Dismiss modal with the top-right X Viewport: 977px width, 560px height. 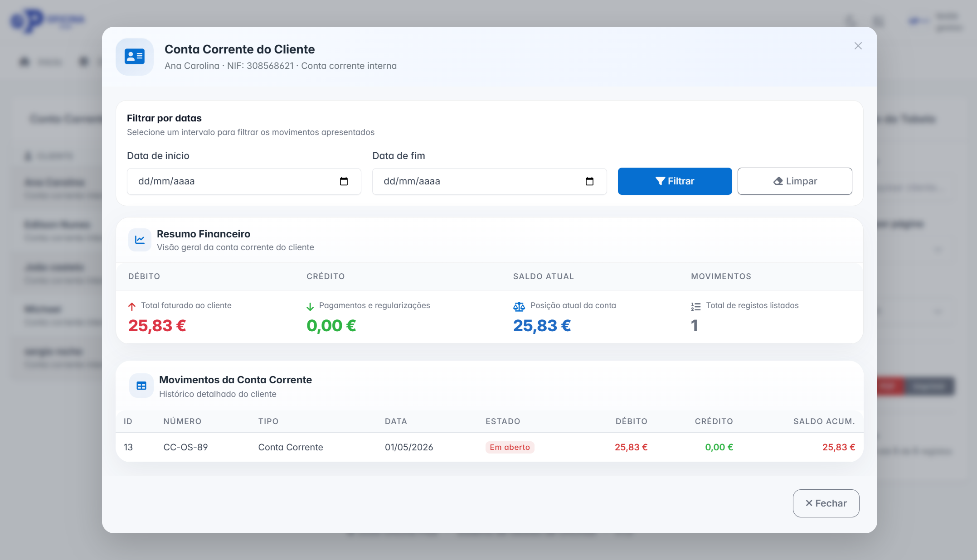[858, 46]
